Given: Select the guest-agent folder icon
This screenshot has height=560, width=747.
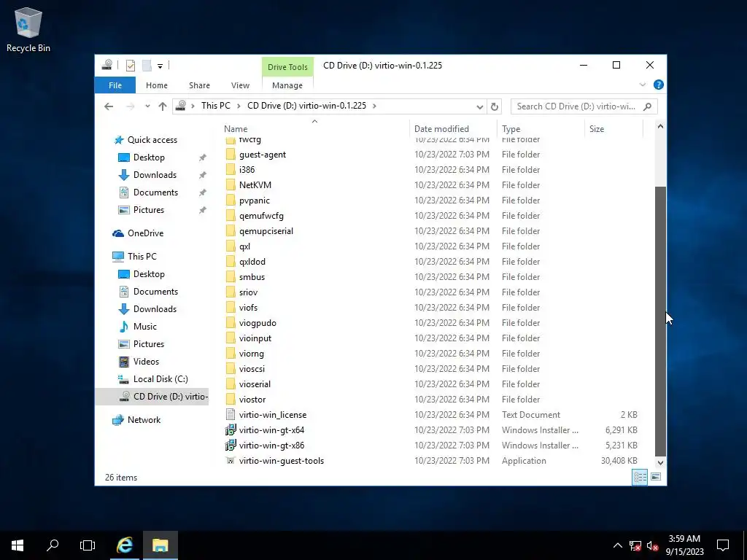Looking at the screenshot, I should coord(231,155).
